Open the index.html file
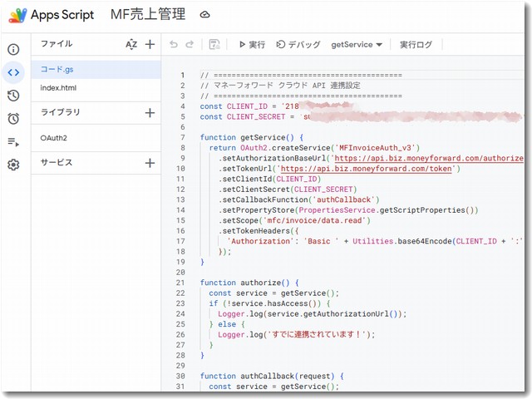Viewport: 532px width, 399px height. pos(58,88)
